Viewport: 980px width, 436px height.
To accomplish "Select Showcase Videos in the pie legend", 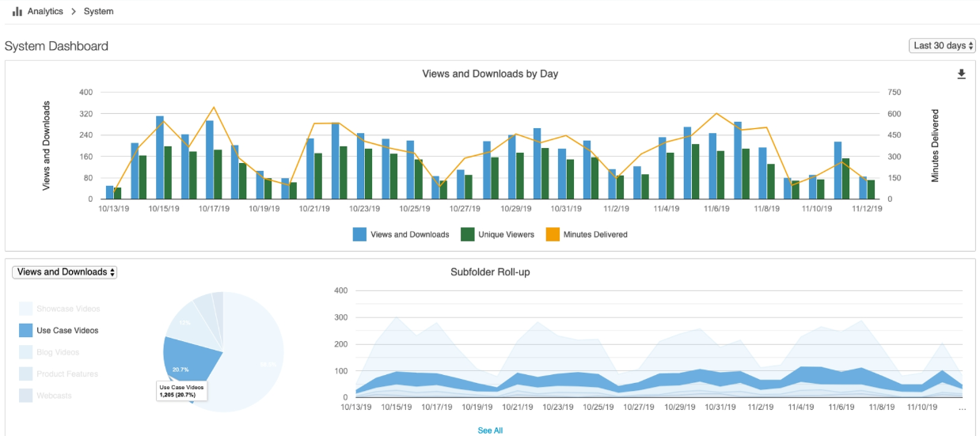I will tap(68, 309).
